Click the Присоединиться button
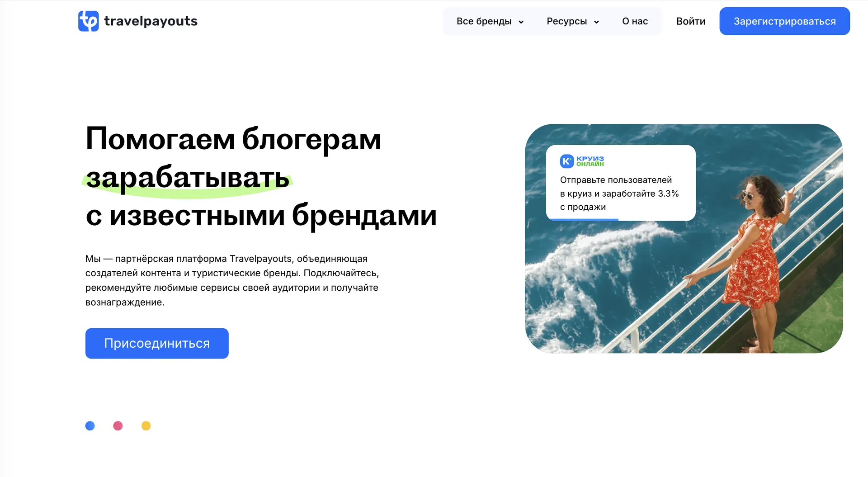 pos(157,343)
